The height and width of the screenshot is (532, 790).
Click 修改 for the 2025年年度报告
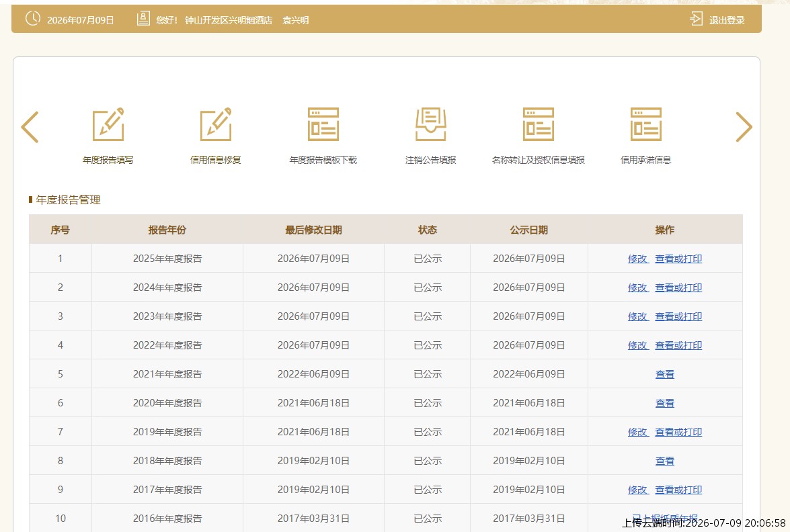(638, 259)
